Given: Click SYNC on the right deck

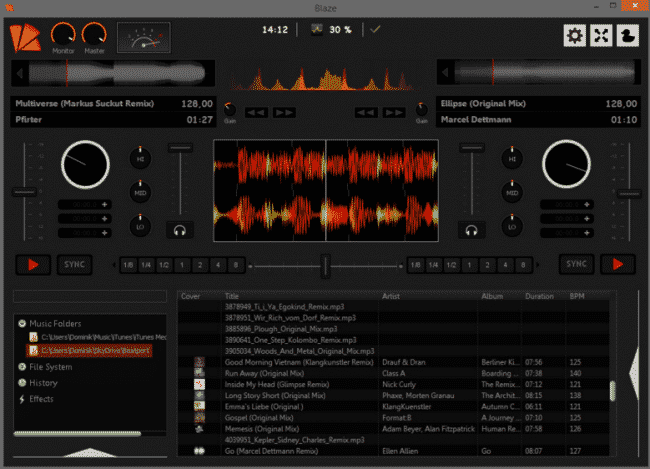Looking at the screenshot, I should [575, 264].
